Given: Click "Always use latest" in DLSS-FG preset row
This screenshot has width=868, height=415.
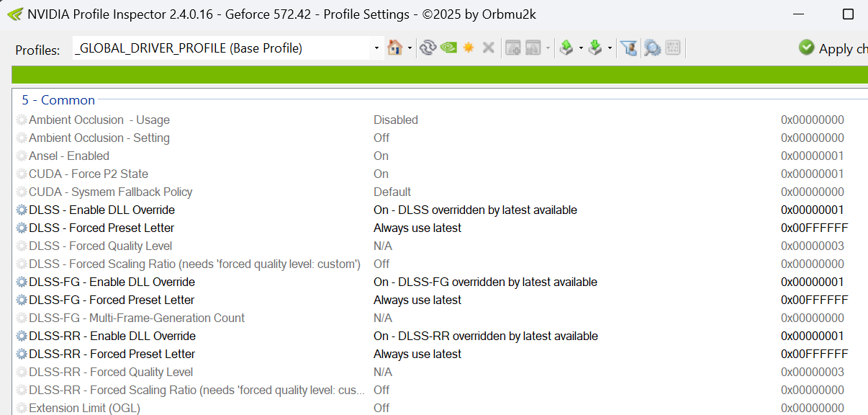Looking at the screenshot, I should [417, 300].
